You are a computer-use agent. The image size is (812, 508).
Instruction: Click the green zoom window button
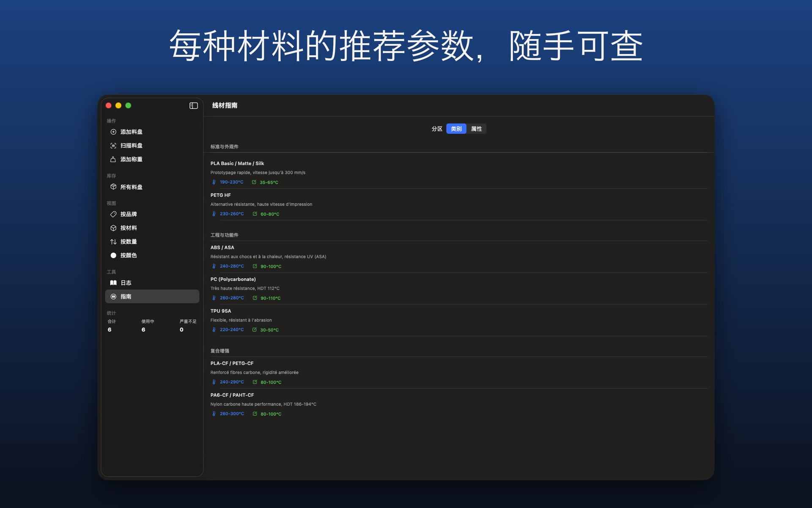pos(128,106)
